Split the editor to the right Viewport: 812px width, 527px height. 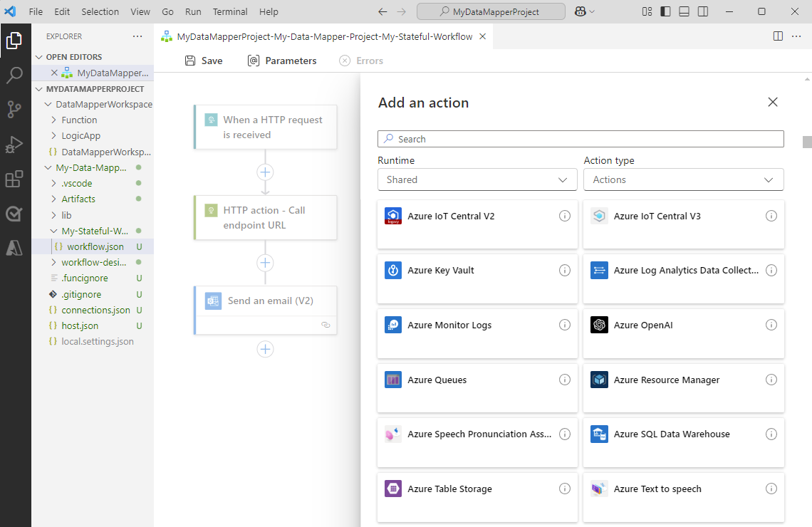(x=777, y=36)
